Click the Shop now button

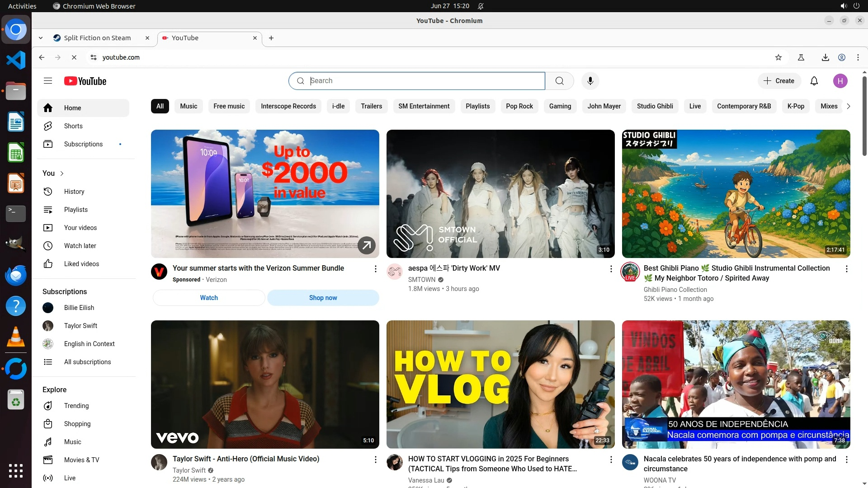coord(323,298)
